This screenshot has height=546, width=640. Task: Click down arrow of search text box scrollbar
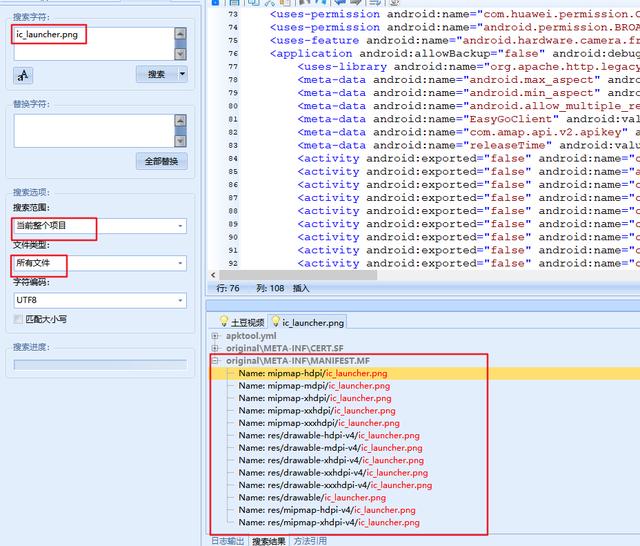[180, 54]
